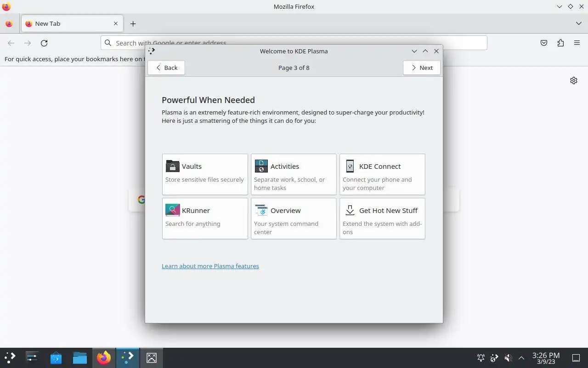Screen dimensions: 588x368
Task: Open KDE Connect tray icon
Action: 494,357
